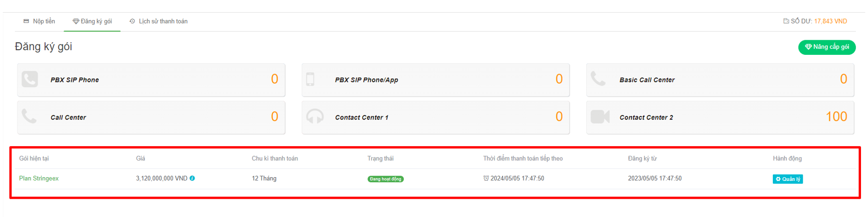Click the SỐ DƯ balance amount

point(830,22)
